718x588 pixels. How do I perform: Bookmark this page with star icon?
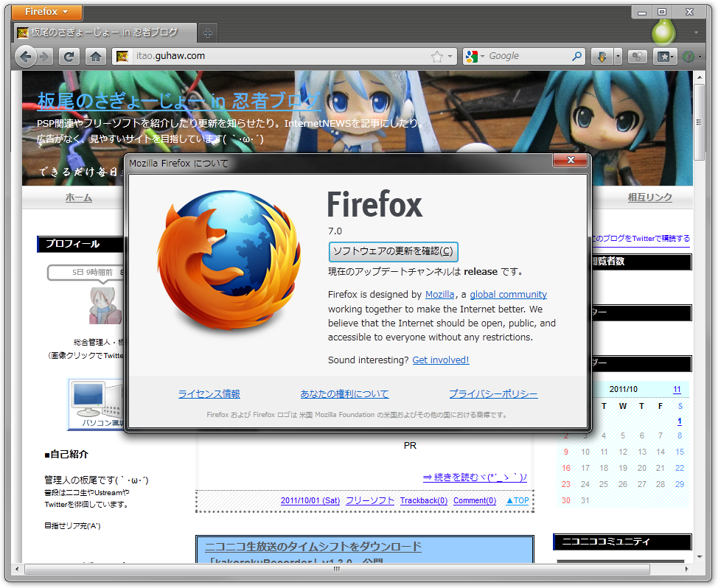[437, 57]
